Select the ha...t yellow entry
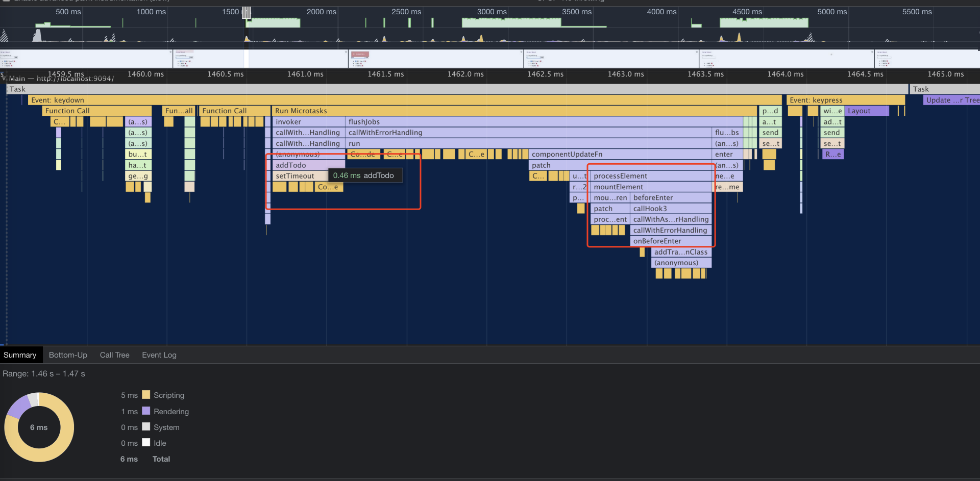 pyautogui.click(x=138, y=165)
